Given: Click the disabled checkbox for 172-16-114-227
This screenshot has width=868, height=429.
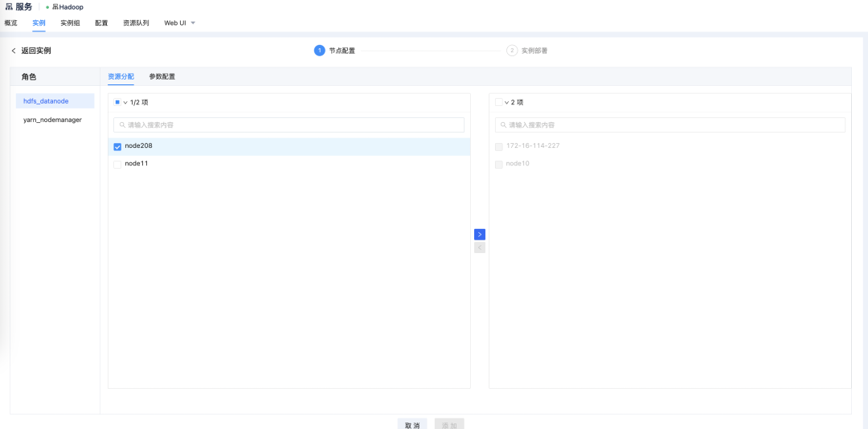Looking at the screenshot, I should [499, 147].
